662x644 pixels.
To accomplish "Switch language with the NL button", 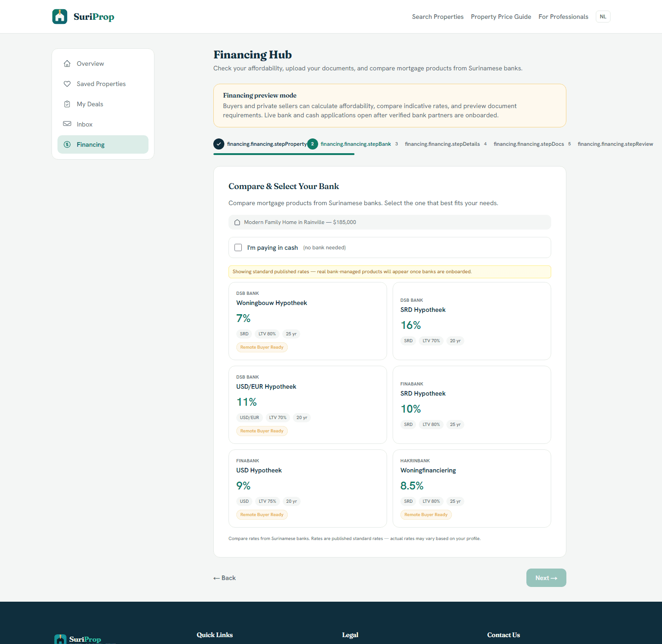I will (603, 17).
